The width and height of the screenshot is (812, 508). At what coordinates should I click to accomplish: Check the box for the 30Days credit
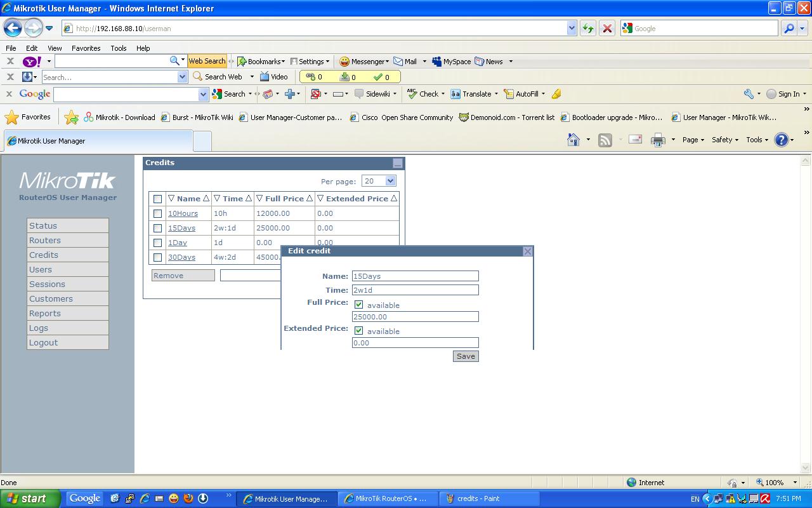point(157,257)
